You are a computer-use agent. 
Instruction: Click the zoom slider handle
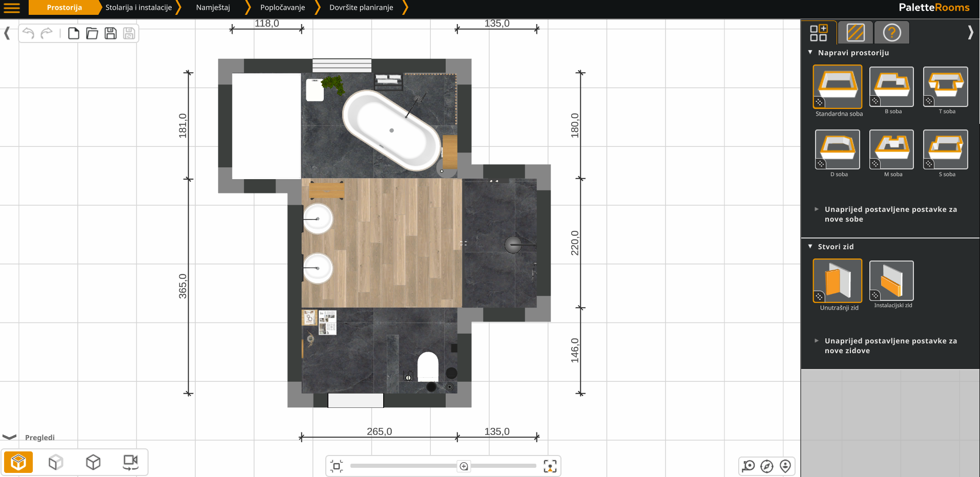tap(464, 466)
